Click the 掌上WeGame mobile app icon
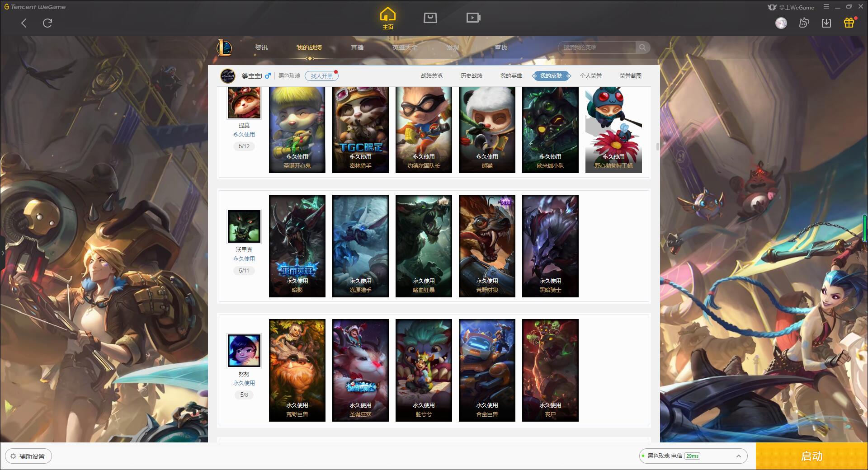Viewport: 868px width, 470px height. [x=772, y=7]
